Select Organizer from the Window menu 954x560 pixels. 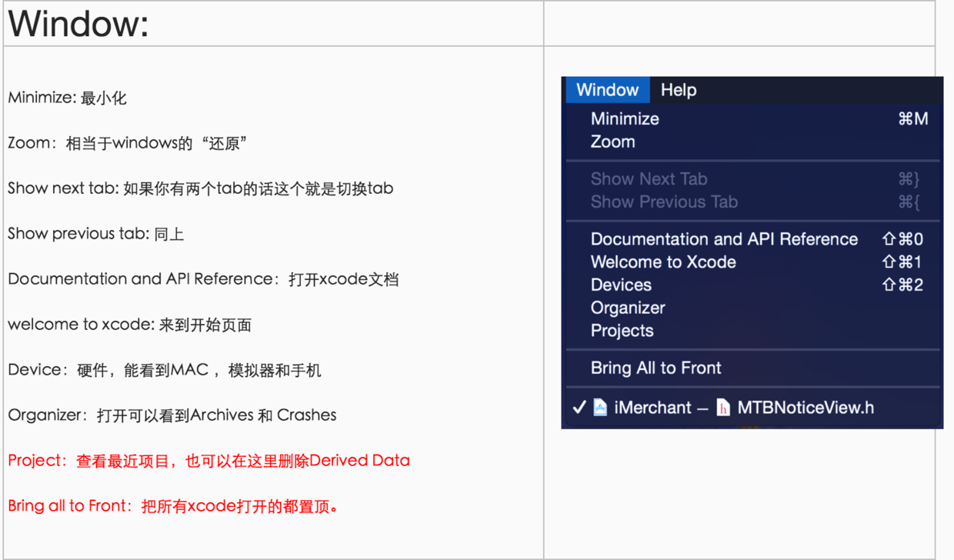pos(753,308)
